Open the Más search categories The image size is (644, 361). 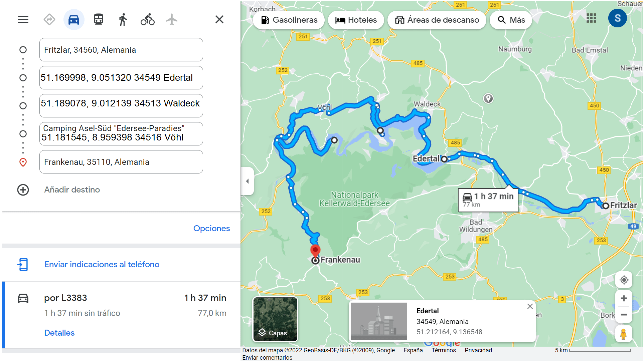[x=511, y=20]
